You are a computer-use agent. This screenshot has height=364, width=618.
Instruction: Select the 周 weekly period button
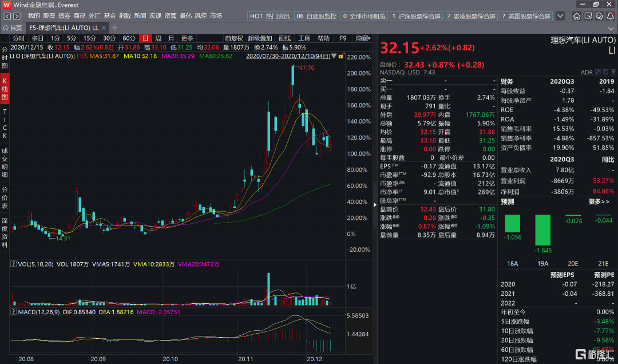pos(158,38)
